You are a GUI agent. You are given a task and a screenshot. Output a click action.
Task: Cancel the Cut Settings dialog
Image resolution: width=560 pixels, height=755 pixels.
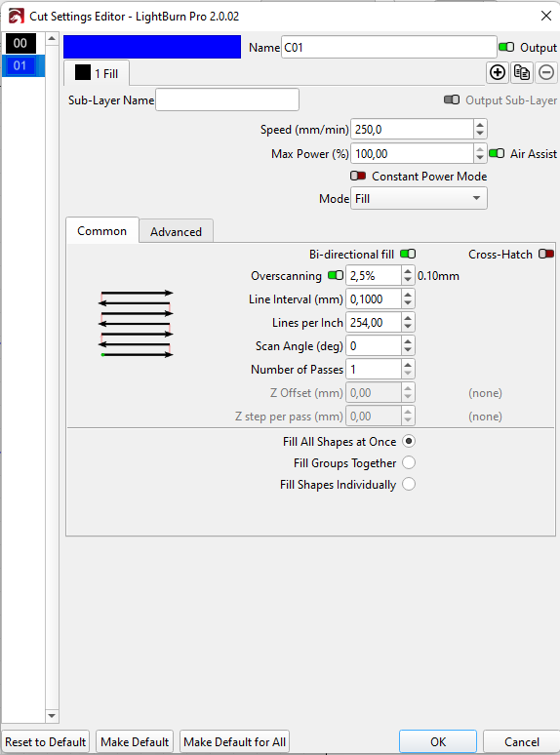click(522, 741)
